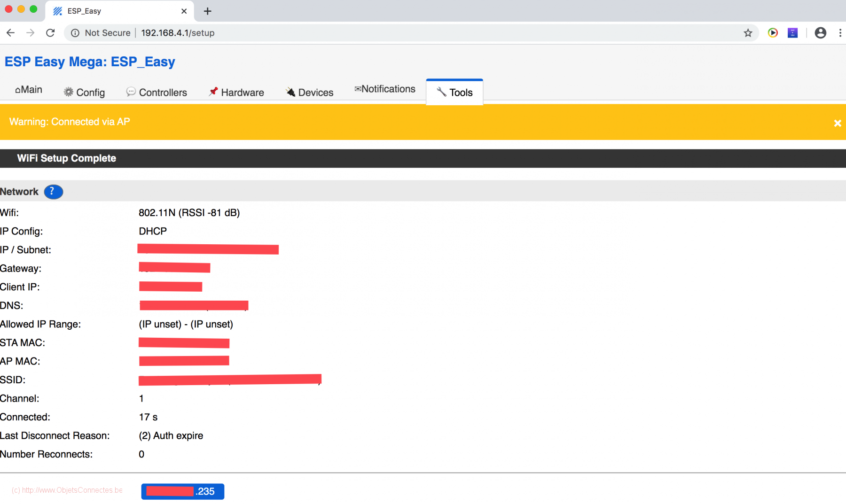This screenshot has width=846, height=504.
Task: Click the browser forward arrow
Action: pos(31,33)
